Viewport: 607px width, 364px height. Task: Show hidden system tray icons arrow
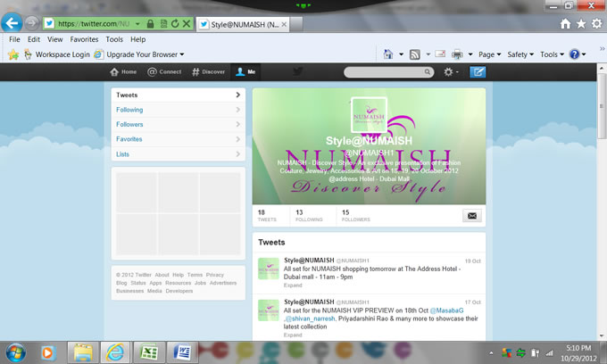point(491,352)
